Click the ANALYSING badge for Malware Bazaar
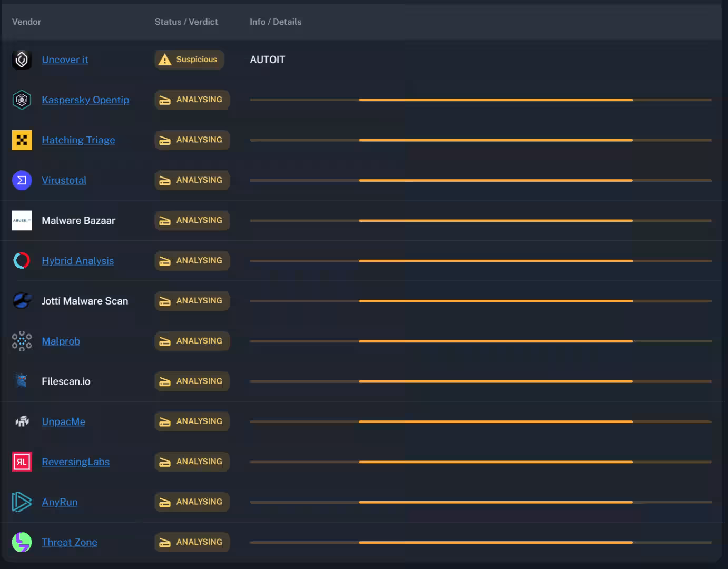 pyautogui.click(x=192, y=220)
